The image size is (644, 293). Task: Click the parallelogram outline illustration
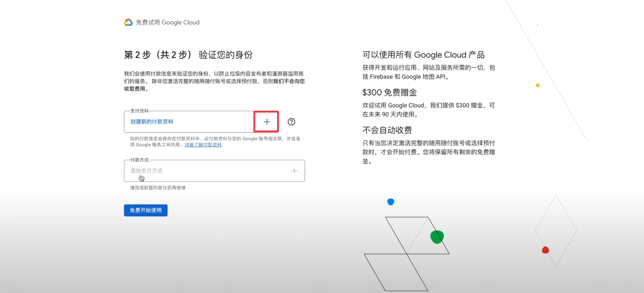(x=396, y=271)
